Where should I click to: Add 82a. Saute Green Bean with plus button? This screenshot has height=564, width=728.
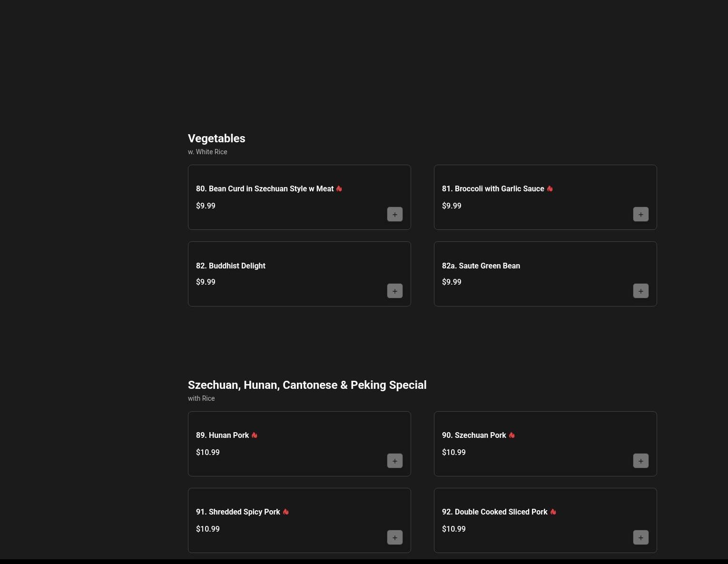tap(641, 291)
